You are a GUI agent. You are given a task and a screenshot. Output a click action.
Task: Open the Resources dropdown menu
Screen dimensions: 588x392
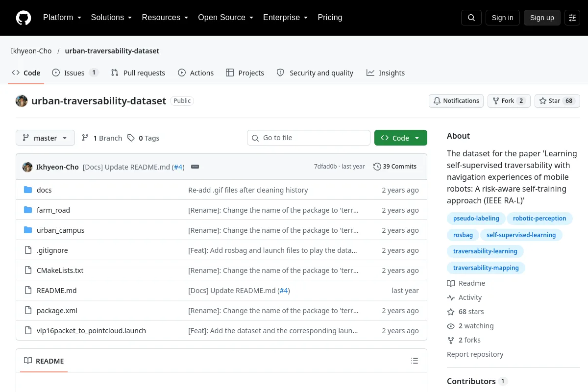pos(165,18)
